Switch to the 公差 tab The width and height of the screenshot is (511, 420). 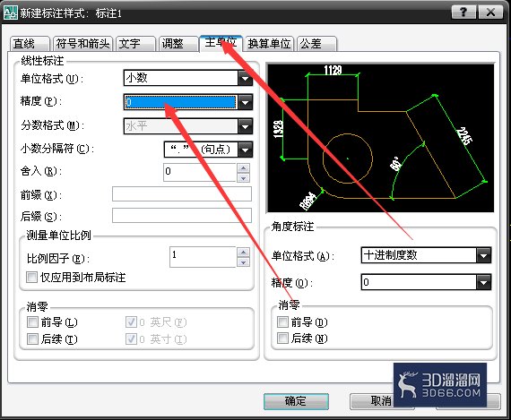point(316,44)
